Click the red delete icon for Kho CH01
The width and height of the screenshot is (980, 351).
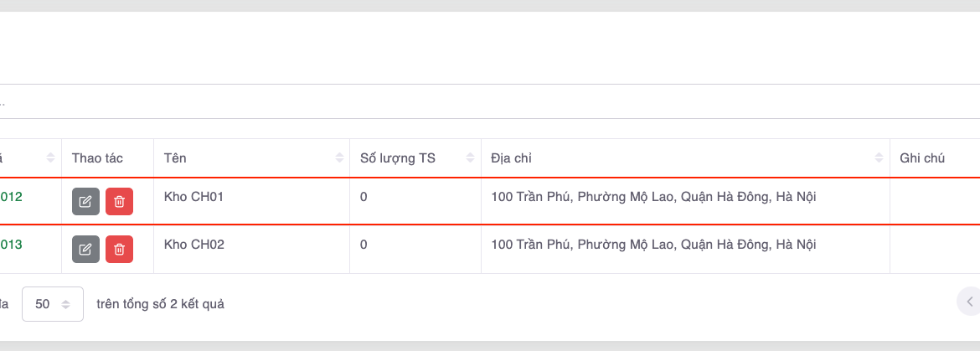coord(119,202)
